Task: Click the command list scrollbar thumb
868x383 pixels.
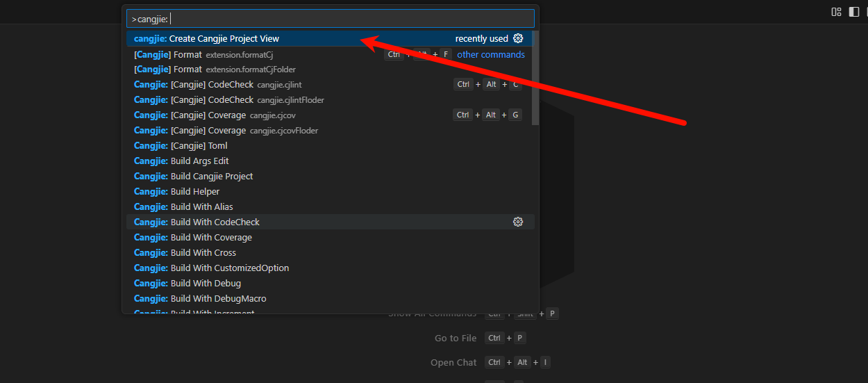Action: [x=535, y=78]
